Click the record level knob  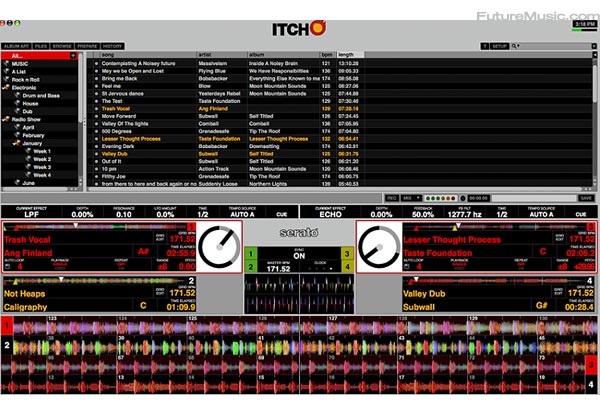463,198
